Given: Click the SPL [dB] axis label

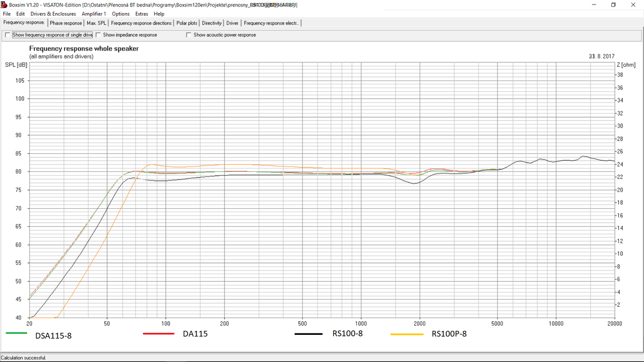Looking at the screenshot, I should click(16, 65).
